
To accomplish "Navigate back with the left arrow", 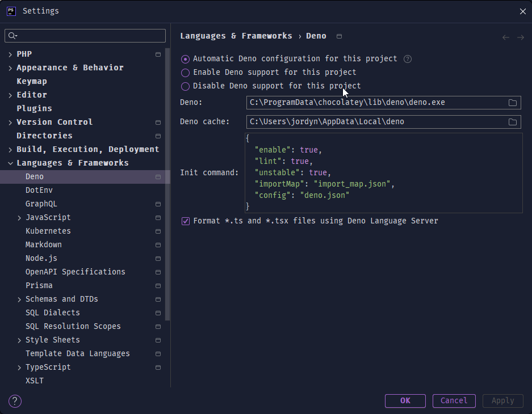I will click(x=505, y=37).
